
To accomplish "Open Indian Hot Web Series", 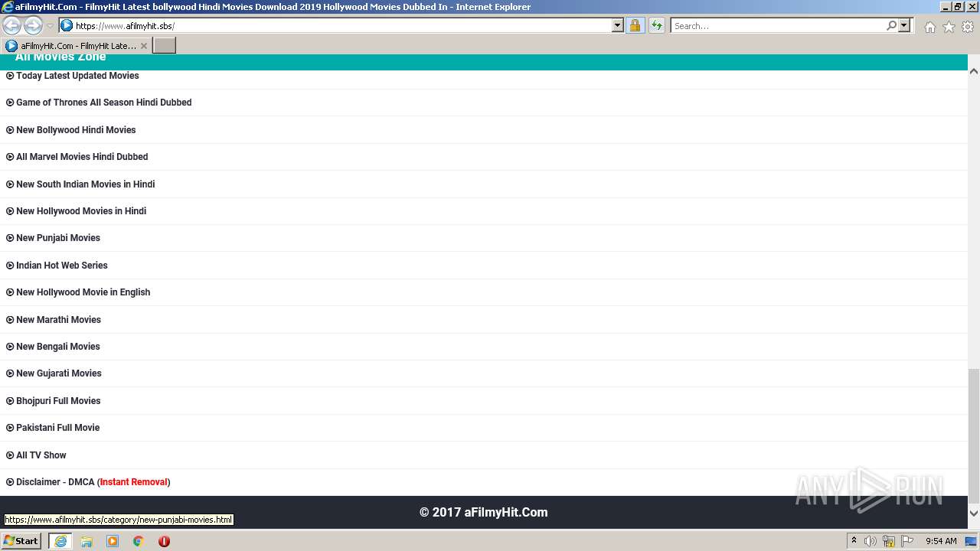I will (x=62, y=266).
